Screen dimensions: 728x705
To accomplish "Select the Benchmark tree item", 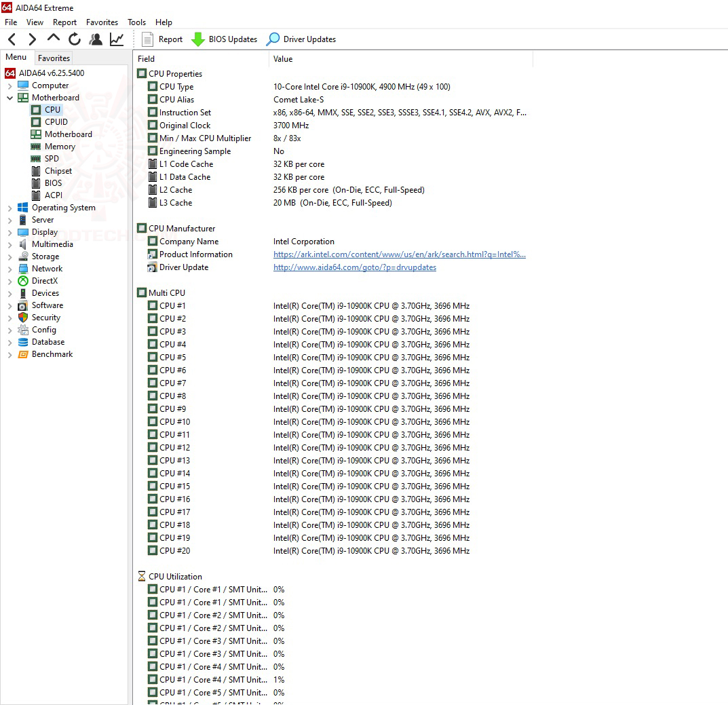I will click(45, 354).
